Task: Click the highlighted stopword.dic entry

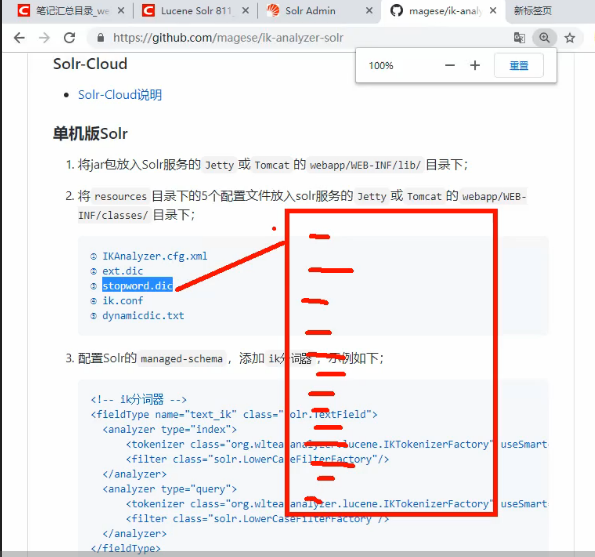Action: click(137, 285)
